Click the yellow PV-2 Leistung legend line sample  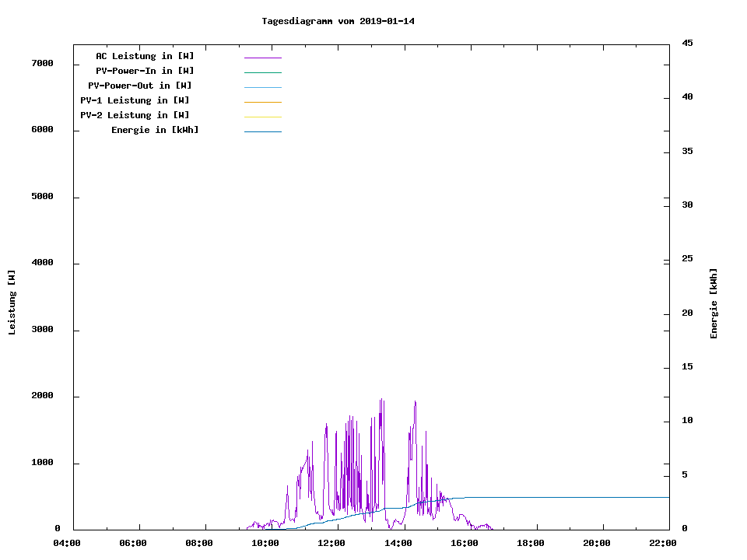(262, 117)
